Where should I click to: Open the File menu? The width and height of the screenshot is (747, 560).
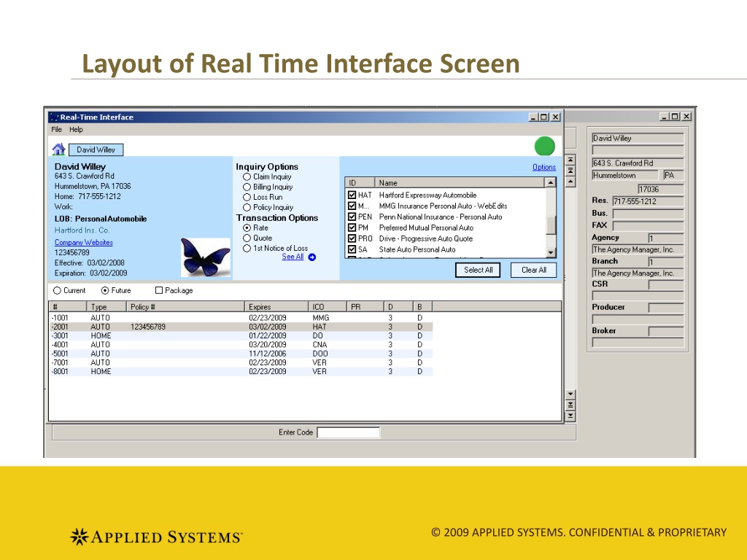pos(57,130)
